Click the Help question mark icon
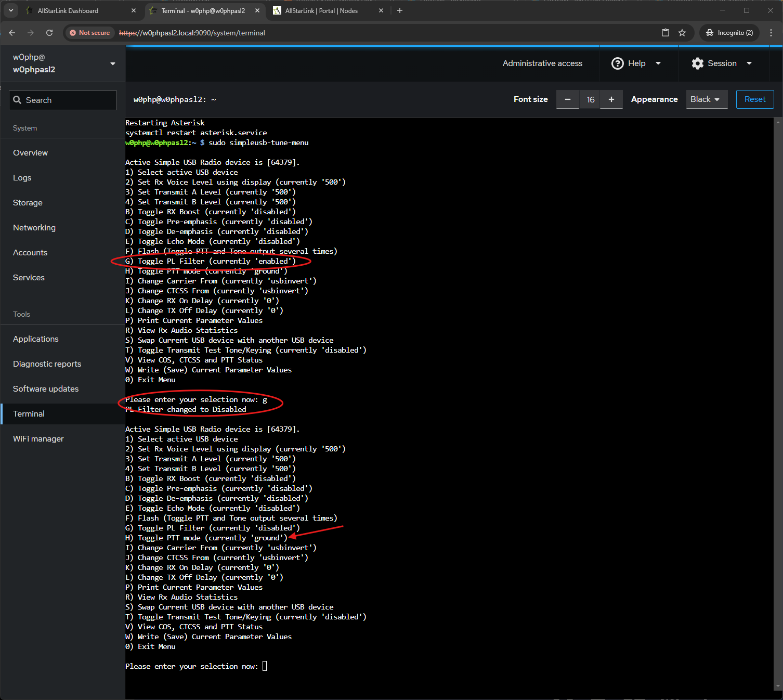The image size is (783, 700). [x=617, y=63]
